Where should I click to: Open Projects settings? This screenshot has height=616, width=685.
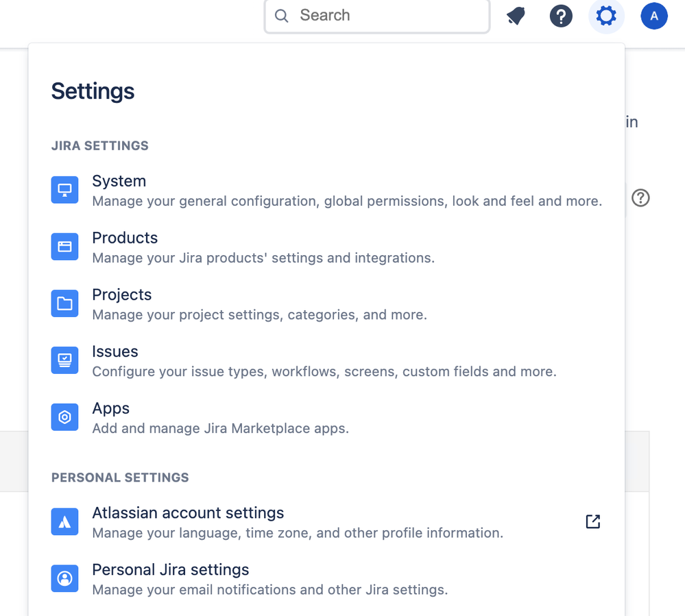click(327, 304)
